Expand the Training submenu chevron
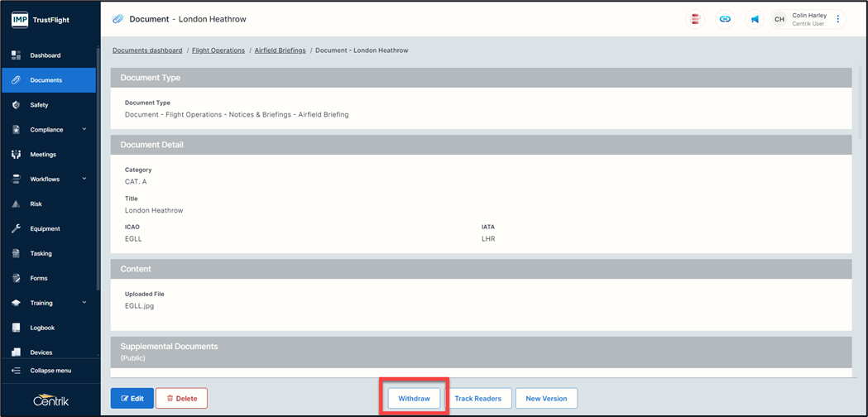868x417 pixels. (x=84, y=303)
